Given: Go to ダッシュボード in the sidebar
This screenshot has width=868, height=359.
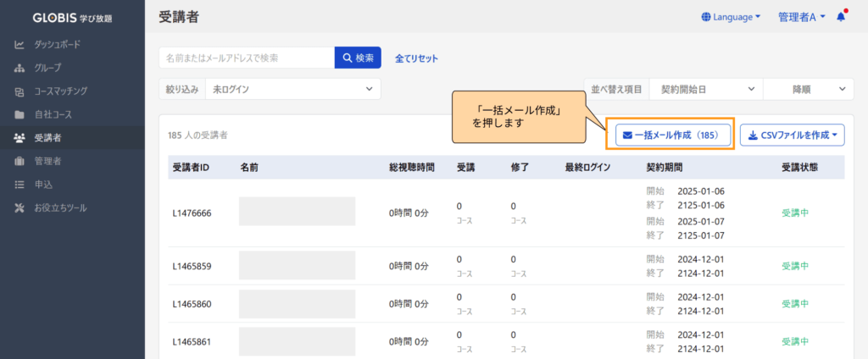Looking at the screenshot, I should click(58, 44).
